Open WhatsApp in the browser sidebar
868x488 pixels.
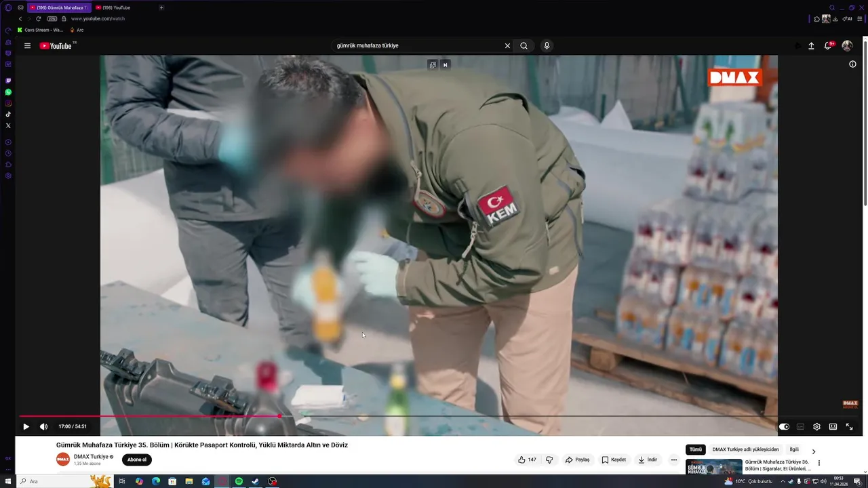(8, 92)
